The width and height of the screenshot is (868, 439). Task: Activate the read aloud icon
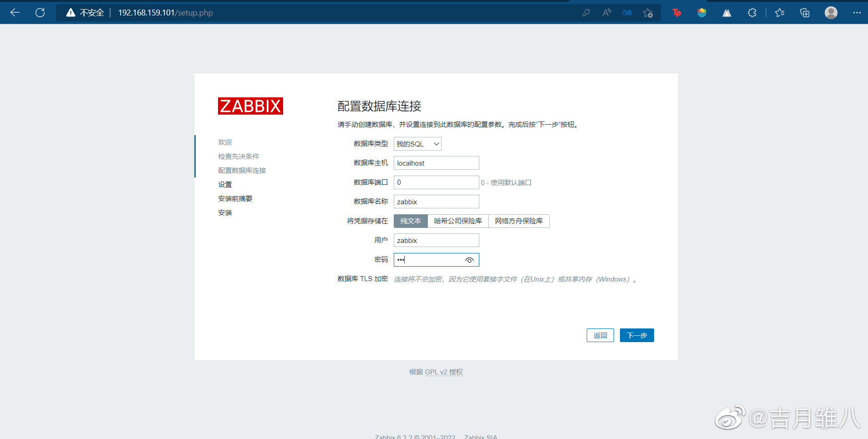click(607, 13)
